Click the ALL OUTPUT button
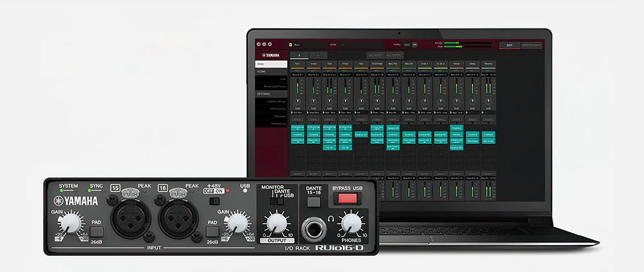The height and width of the screenshot is (272, 644). click(394, 55)
